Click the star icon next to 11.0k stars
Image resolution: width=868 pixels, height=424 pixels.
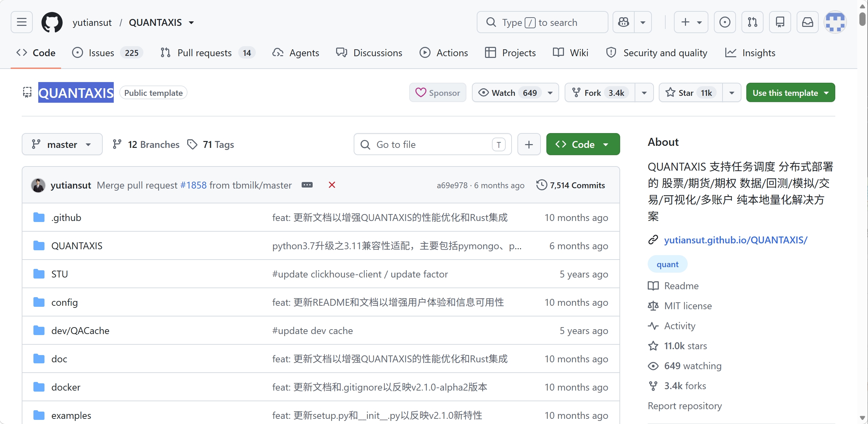[653, 346]
